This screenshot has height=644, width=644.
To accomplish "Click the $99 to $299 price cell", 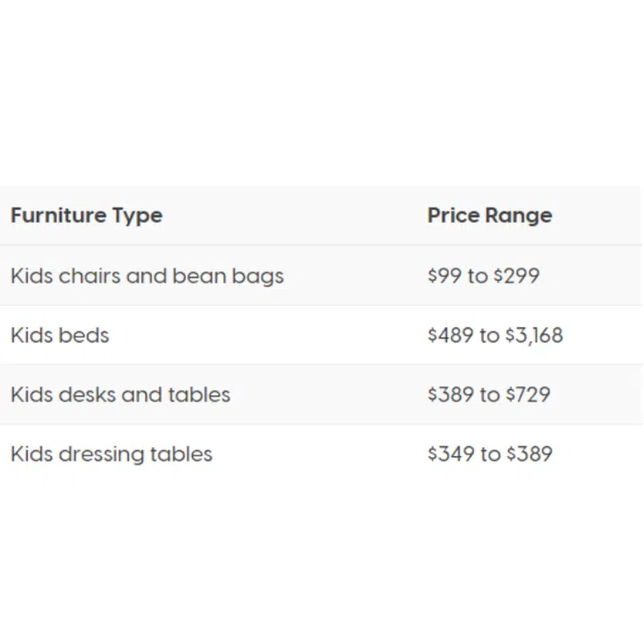I will coord(483,275).
